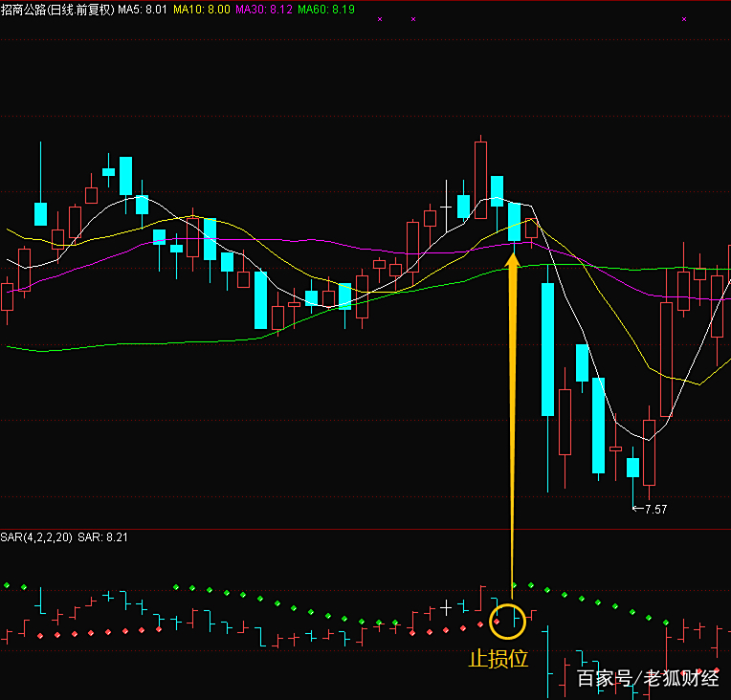This screenshot has width=731, height=700.
Task: Open the SAR(4,2,2,20) indicator parameters label
Action: tap(36, 537)
